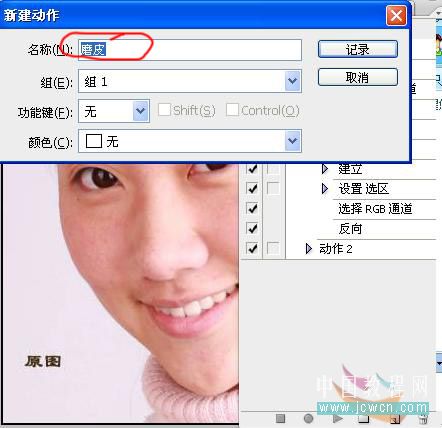Open the 颜色 dropdown

pos(190,141)
